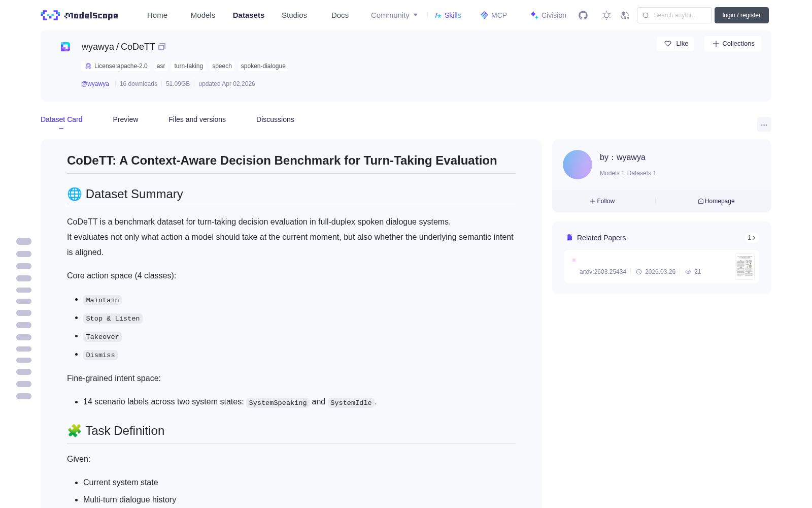This screenshot has width=812, height=508.
Task: Open the Docs page
Action: click(x=340, y=15)
